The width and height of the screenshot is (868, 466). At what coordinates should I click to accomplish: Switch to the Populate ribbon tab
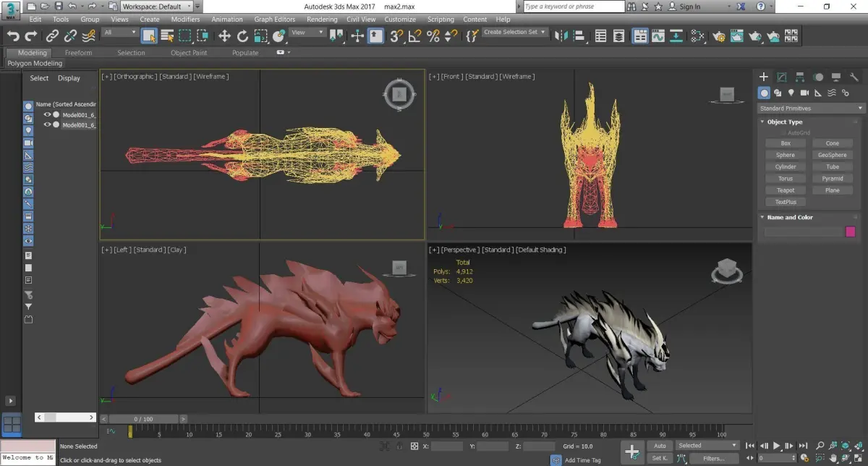coord(245,53)
